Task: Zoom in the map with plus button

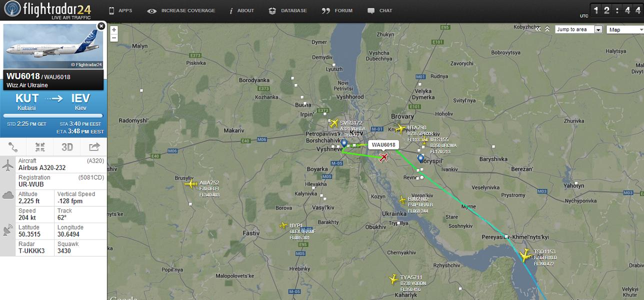Action: pyautogui.click(x=114, y=29)
